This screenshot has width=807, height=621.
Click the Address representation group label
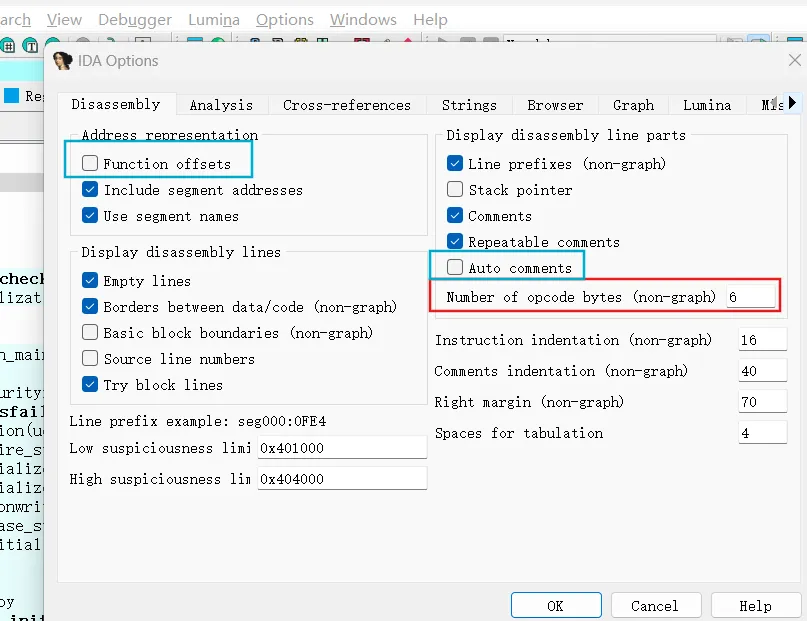(170, 135)
